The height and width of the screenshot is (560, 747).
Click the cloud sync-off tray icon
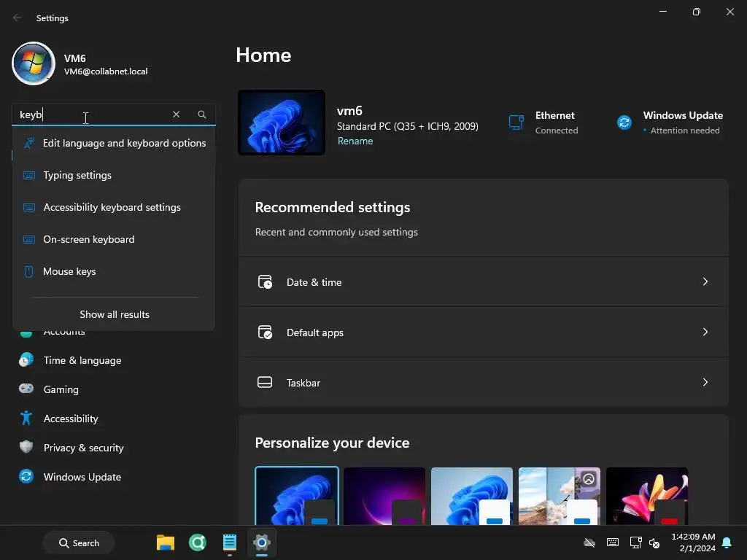(589, 542)
